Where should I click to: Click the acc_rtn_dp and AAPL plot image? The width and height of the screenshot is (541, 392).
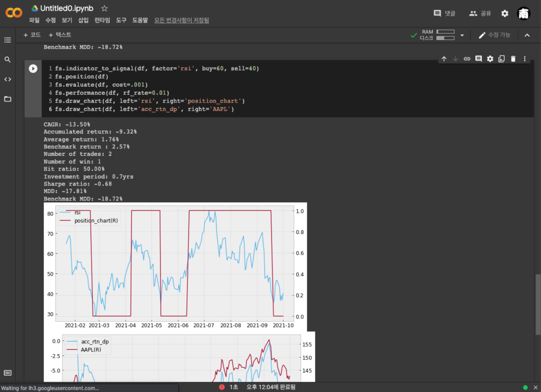pyautogui.click(x=179, y=357)
